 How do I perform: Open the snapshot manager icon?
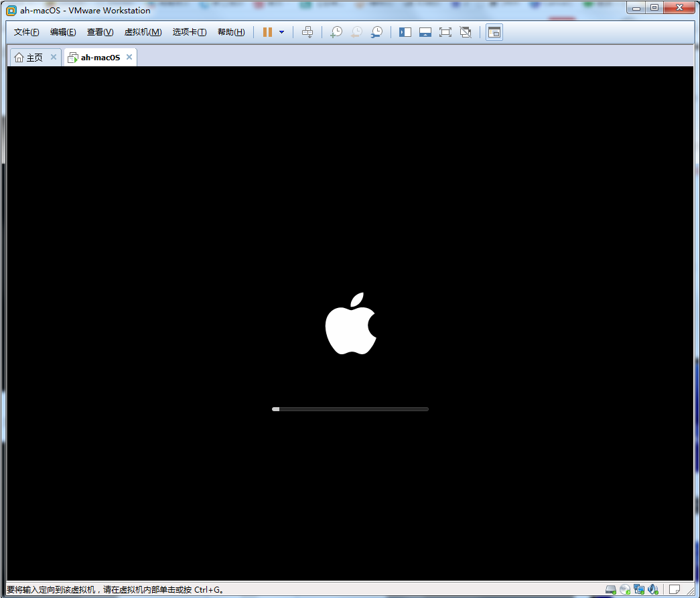377,32
